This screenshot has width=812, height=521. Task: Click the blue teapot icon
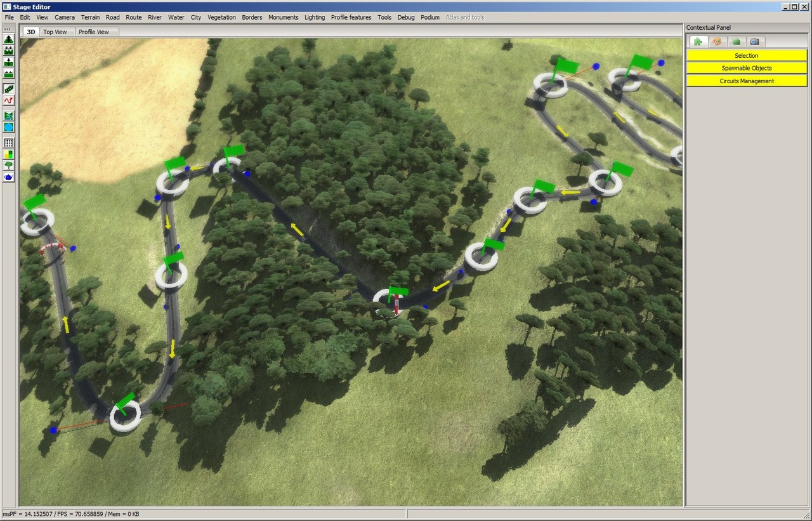coord(9,177)
